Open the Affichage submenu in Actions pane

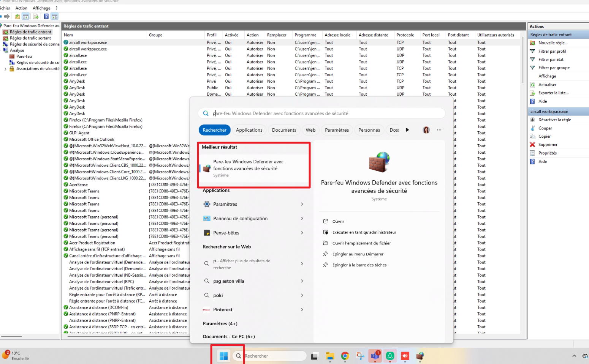[547, 76]
